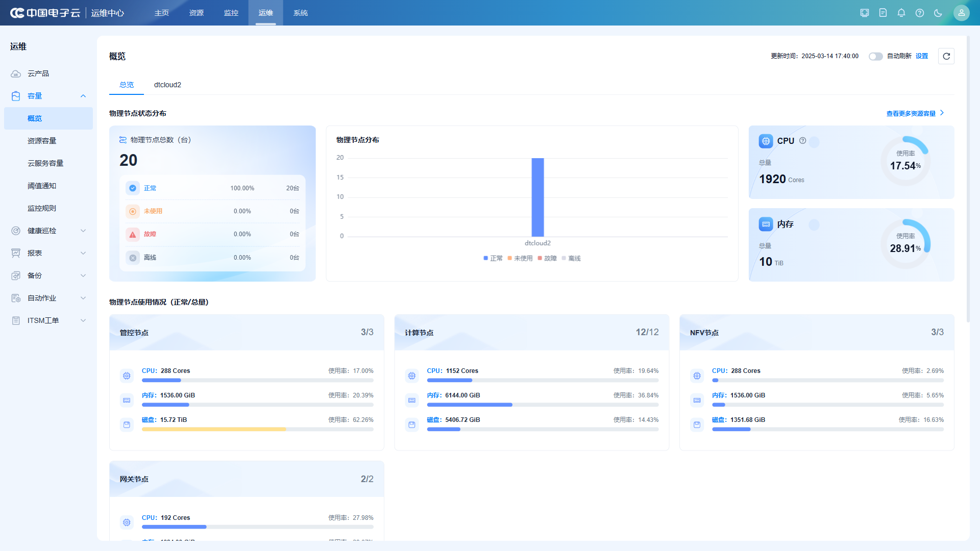Image resolution: width=980 pixels, height=551 pixels.
Task: Click the NFV节点 3/3 card header
Action: pyautogui.click(x=817, y=333)
